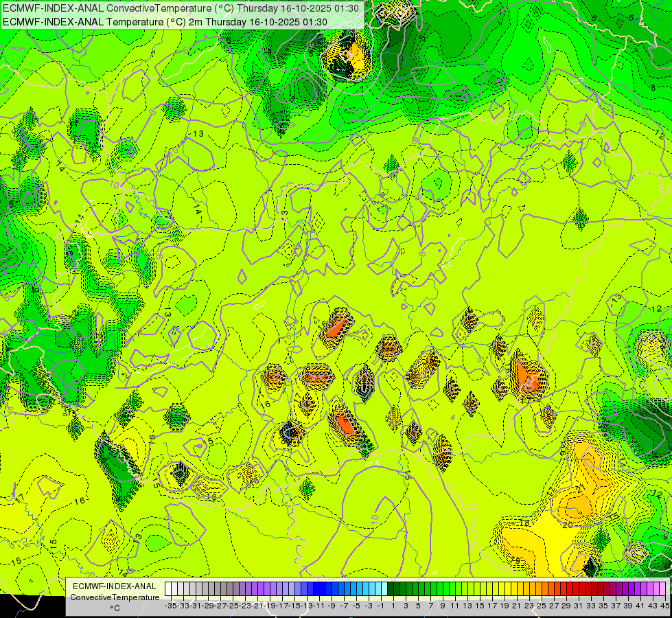Click the 33 tick label on the legend
This screenshot has width=672, height=618.
point(590,606)
